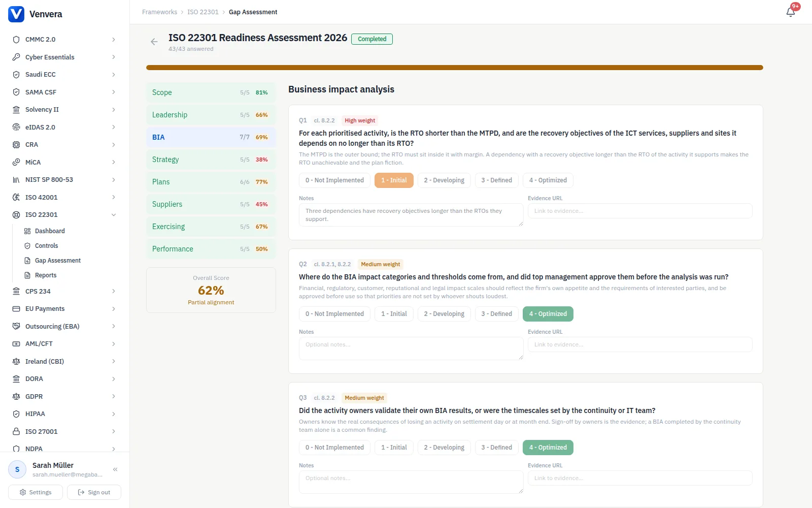Click the Venvera logo icon

pyautogui.click(x=16, y=14)
